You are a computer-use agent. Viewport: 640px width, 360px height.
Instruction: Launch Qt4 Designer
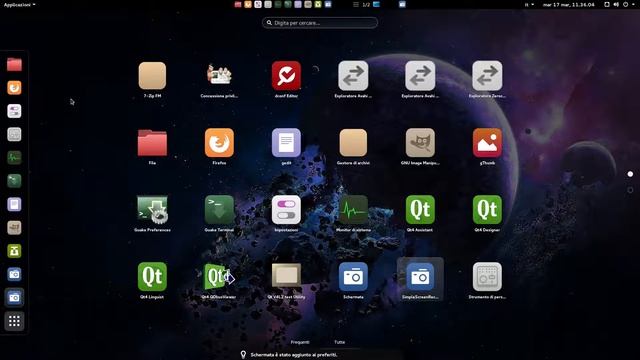point(487,210)
